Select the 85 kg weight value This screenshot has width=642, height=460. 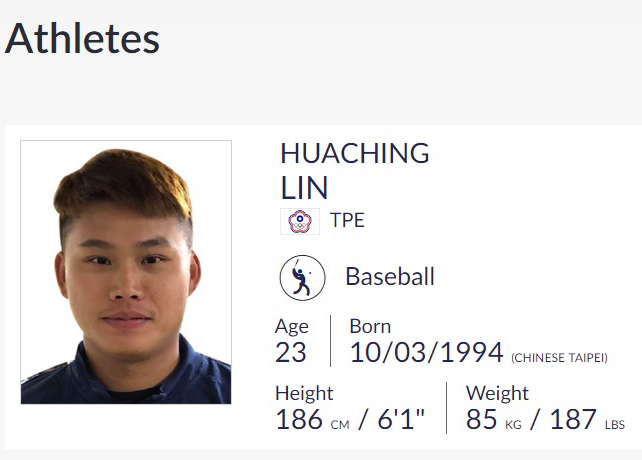[482, 420]
